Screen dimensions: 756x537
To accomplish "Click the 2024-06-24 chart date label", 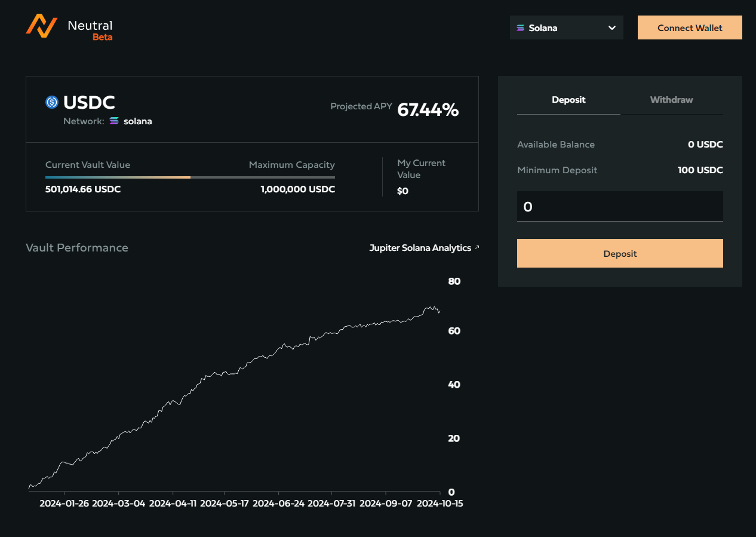I will (279, 504).
